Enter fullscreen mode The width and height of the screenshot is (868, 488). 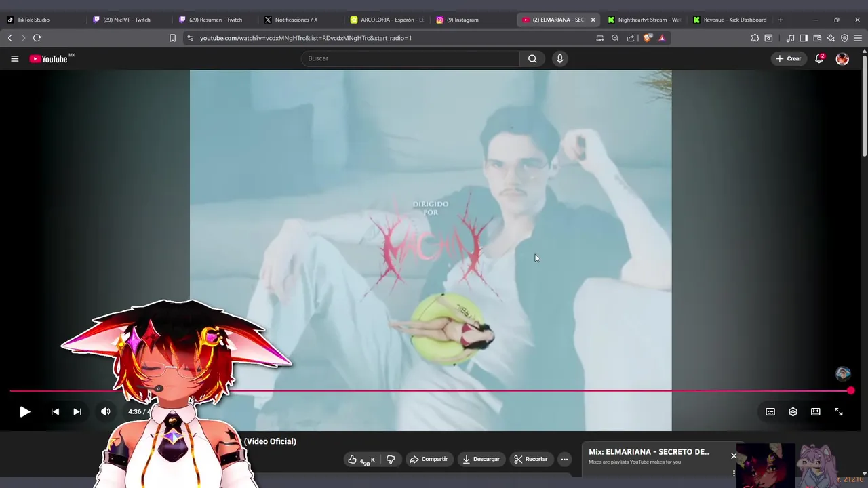(x=839, y=411)
